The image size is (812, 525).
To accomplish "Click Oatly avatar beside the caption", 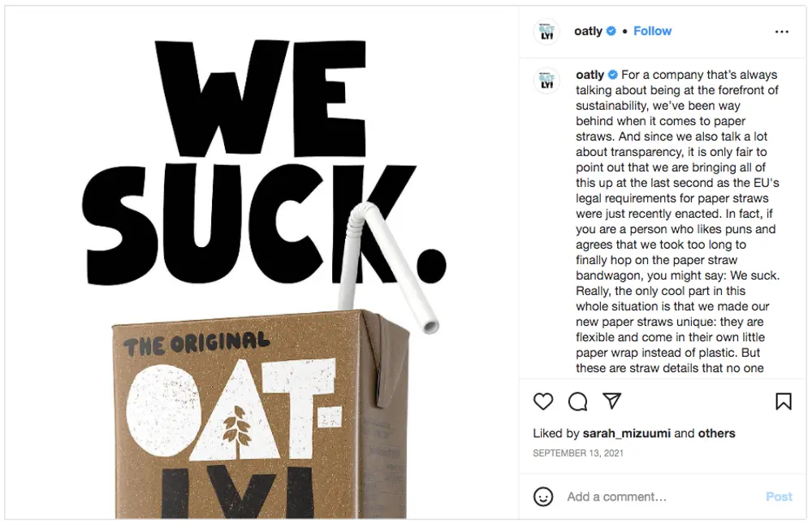I will tap(546, 80).
